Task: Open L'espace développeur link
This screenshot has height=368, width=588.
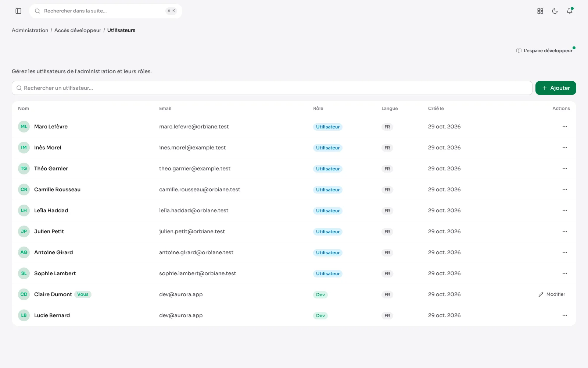Action: pos(545,51)
